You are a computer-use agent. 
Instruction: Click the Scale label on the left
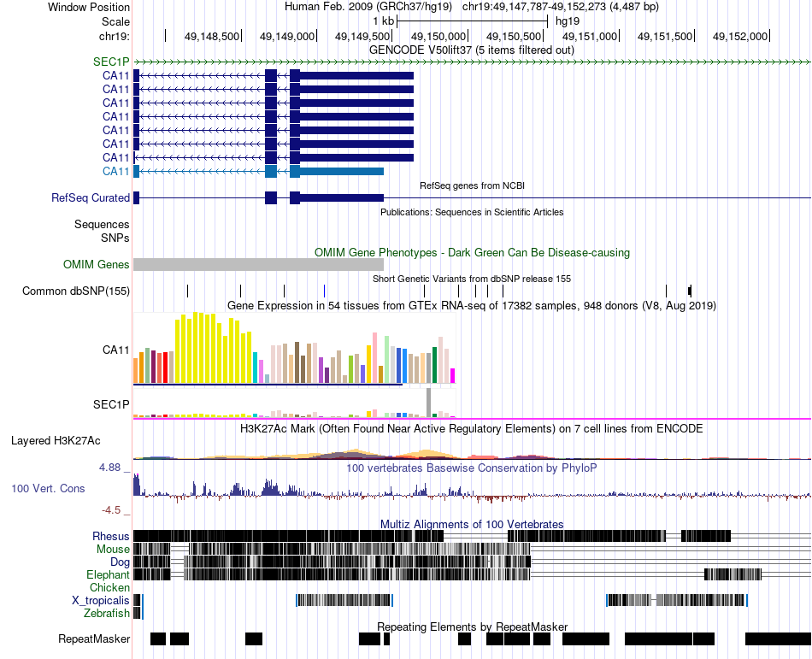tap(115, 21)
